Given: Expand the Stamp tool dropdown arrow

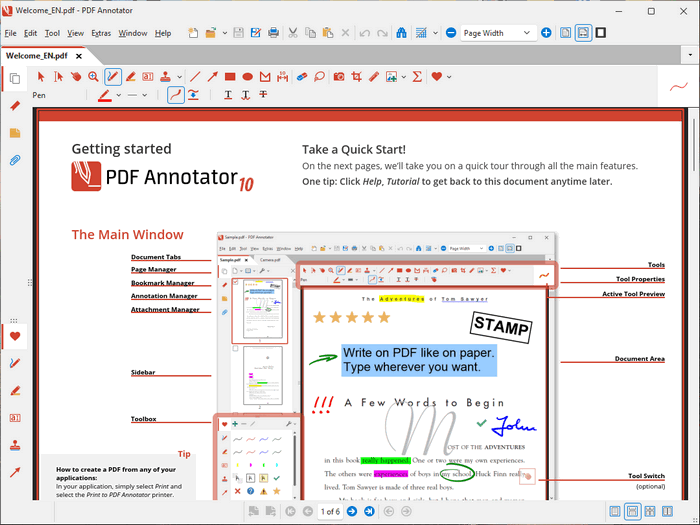Looking at the screenshot, I should pos(179,77).
